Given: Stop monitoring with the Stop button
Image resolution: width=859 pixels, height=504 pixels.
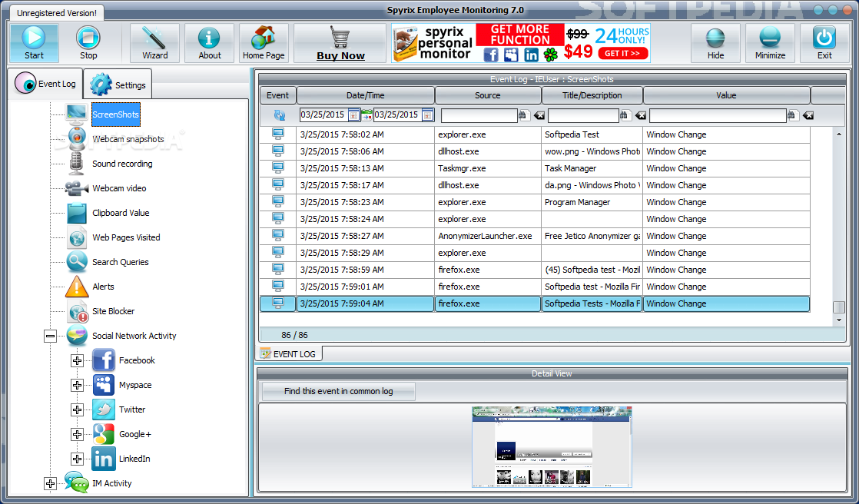Looking at the screenshot, I should pos(88,43).
